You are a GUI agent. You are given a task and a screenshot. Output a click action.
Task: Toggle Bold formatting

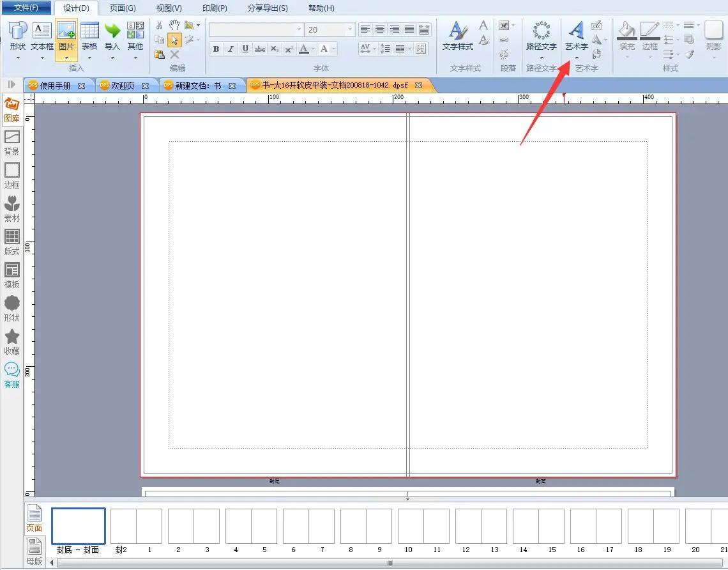216,49
